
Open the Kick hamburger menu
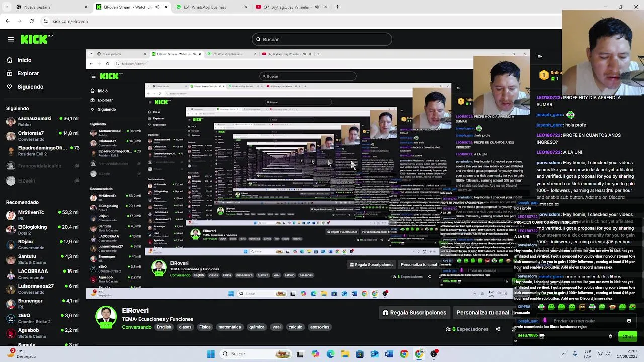(x=11, y=39)
